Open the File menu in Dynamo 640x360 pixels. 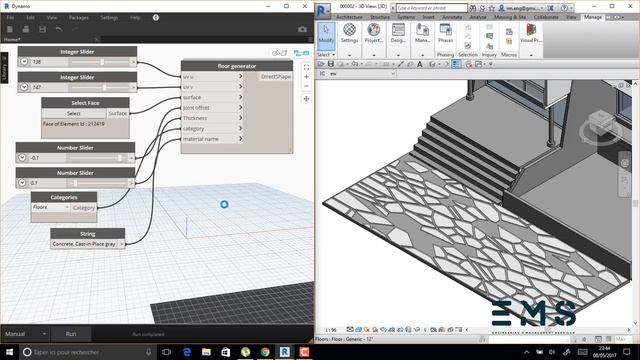click(10, 18)
